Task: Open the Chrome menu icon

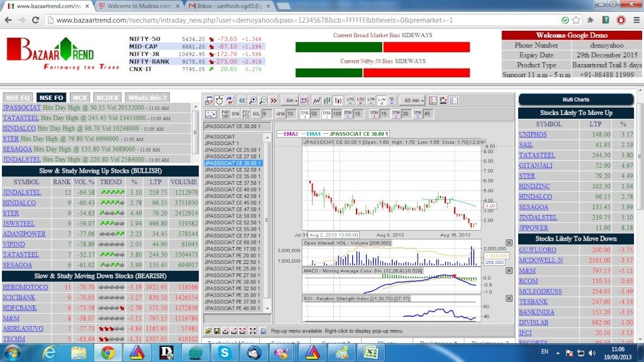Action: pos(636,20)
